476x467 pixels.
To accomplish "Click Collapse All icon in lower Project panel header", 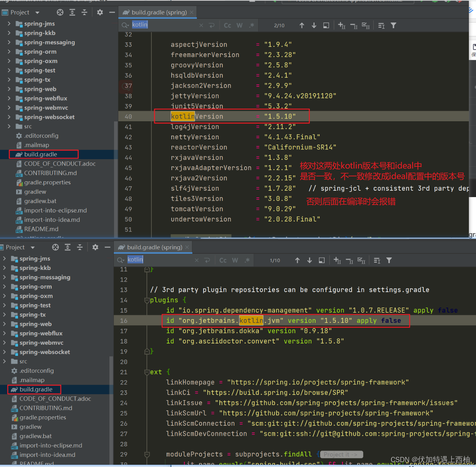I will pyautogui.click(x=80, y=247).
